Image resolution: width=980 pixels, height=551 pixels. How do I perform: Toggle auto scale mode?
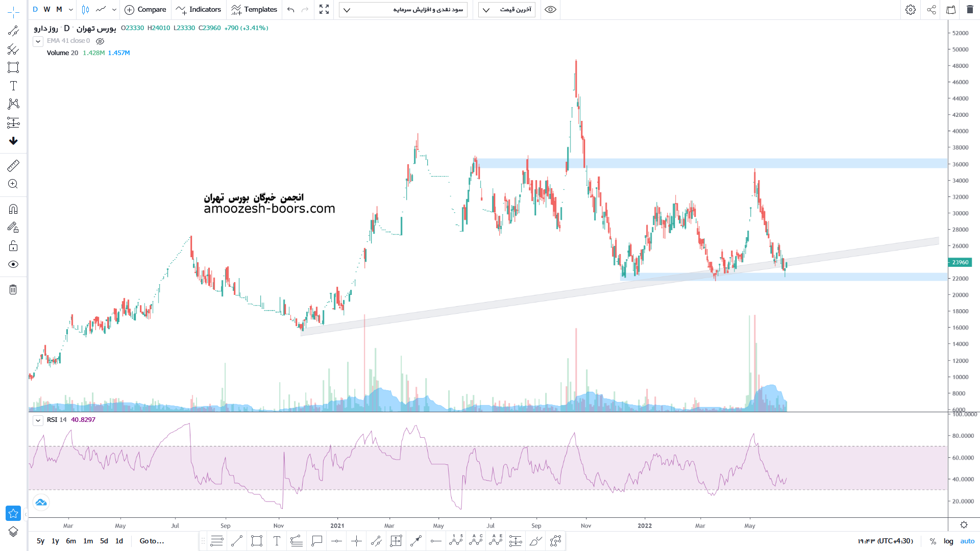967,541
